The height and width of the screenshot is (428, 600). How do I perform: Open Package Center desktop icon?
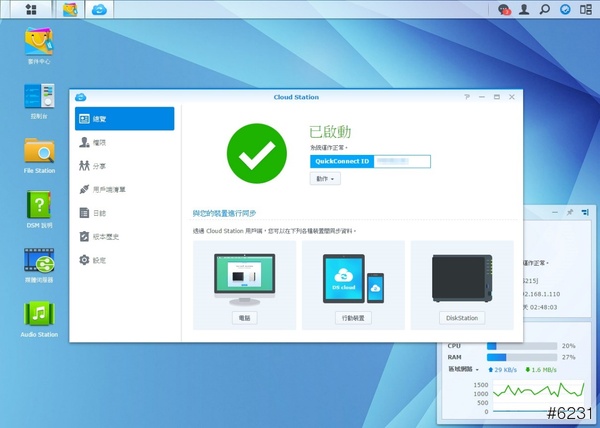pyautogui.click(x=39, y=43)
